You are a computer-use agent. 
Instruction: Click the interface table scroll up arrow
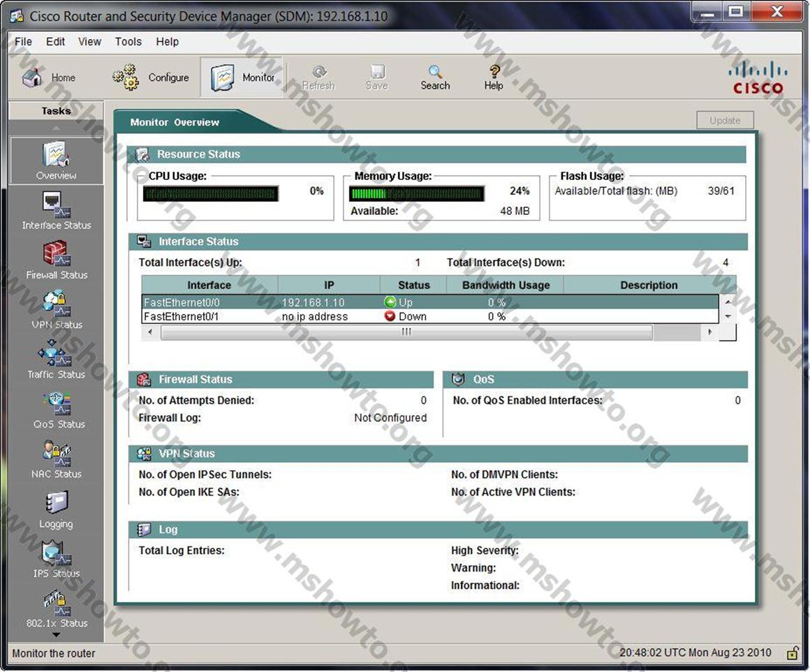(728, 302)
